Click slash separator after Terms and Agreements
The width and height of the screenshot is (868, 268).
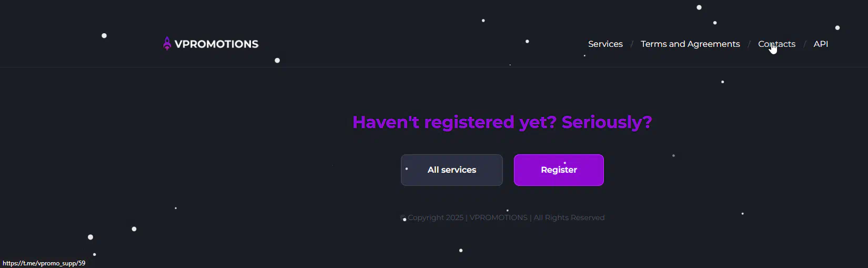click(x=749, y=44)
